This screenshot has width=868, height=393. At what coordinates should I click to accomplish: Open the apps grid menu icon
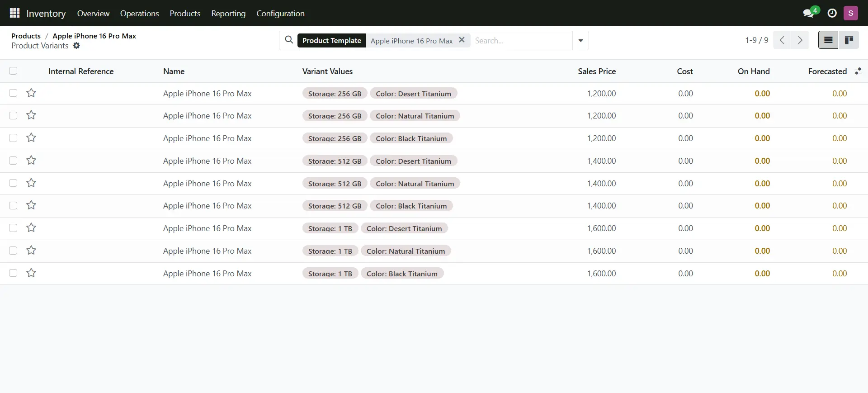point(14,13)
